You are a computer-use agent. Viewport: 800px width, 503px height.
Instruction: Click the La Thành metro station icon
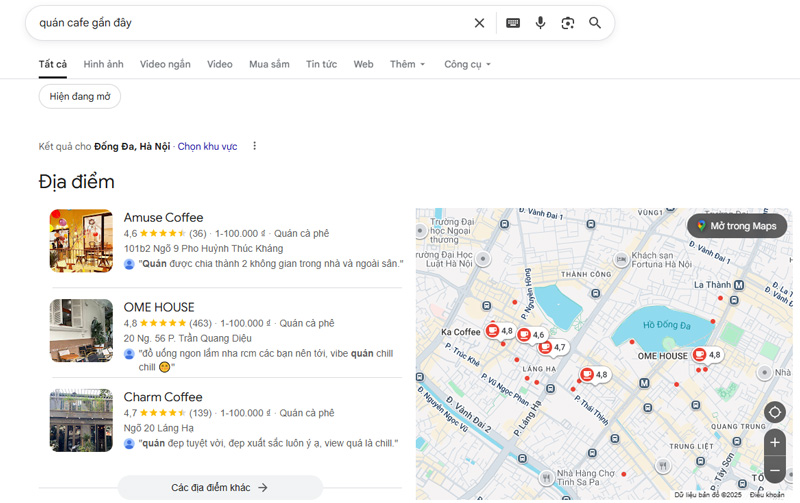[739, 285]
